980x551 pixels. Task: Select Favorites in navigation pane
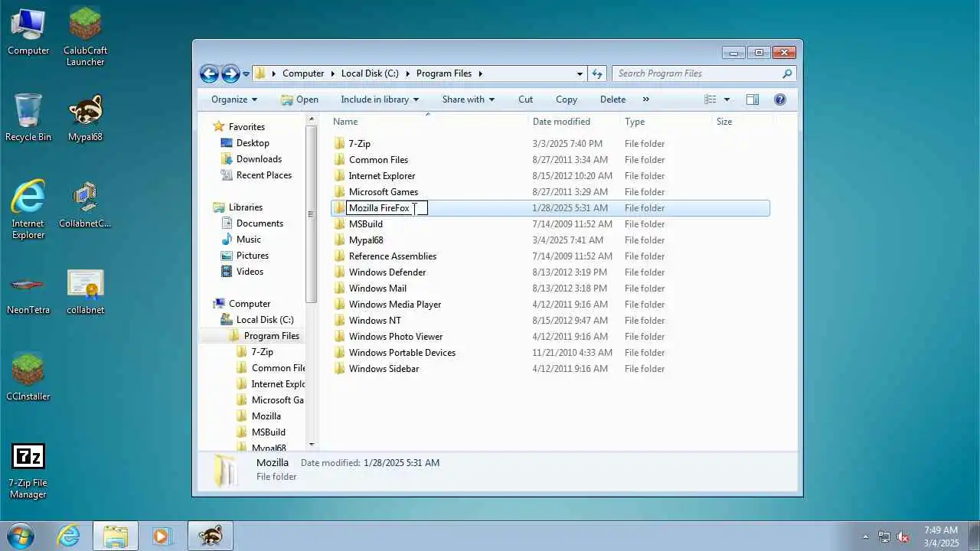(x=247, y=127)
